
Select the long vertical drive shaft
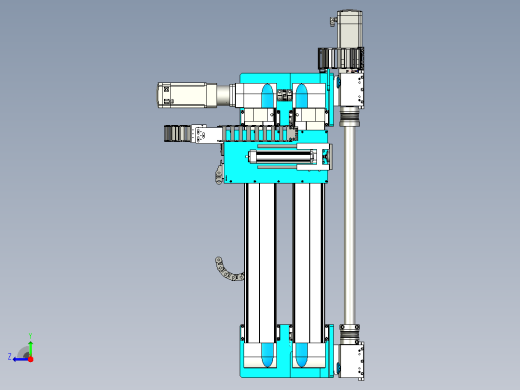click(x=349, y=225)
